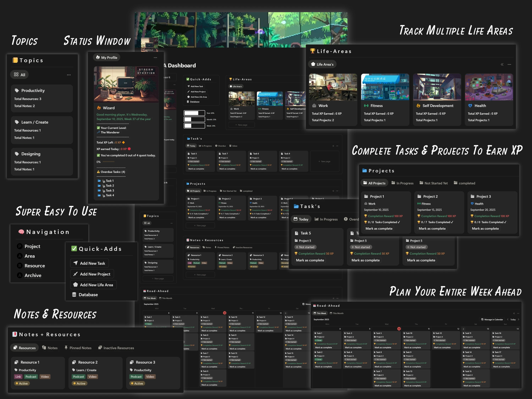The image size is (532, 399).
Task: Click the heart icon on enlarged Health card
Action: tap(470, 106)
